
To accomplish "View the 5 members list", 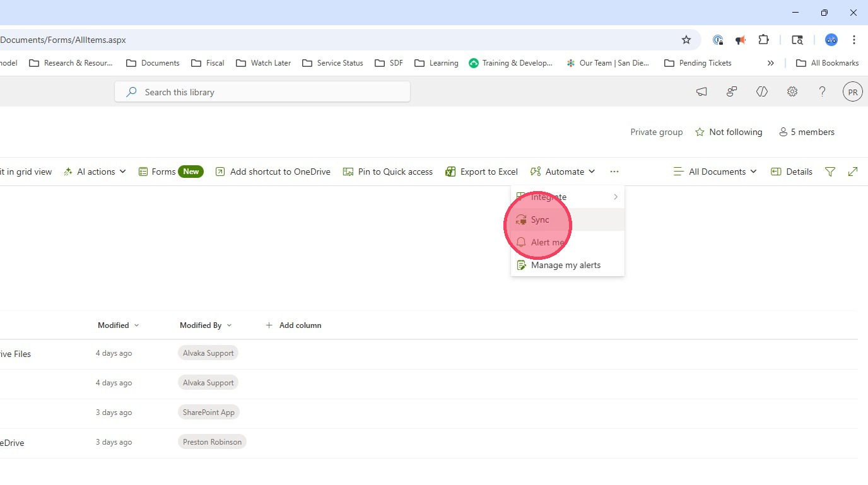I will pos(807,132).
